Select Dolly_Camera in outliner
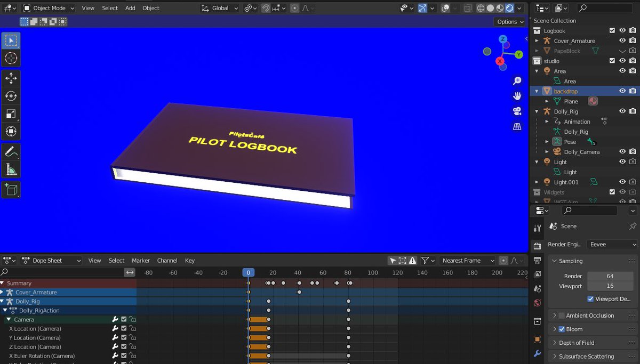 tap(582, 152)
